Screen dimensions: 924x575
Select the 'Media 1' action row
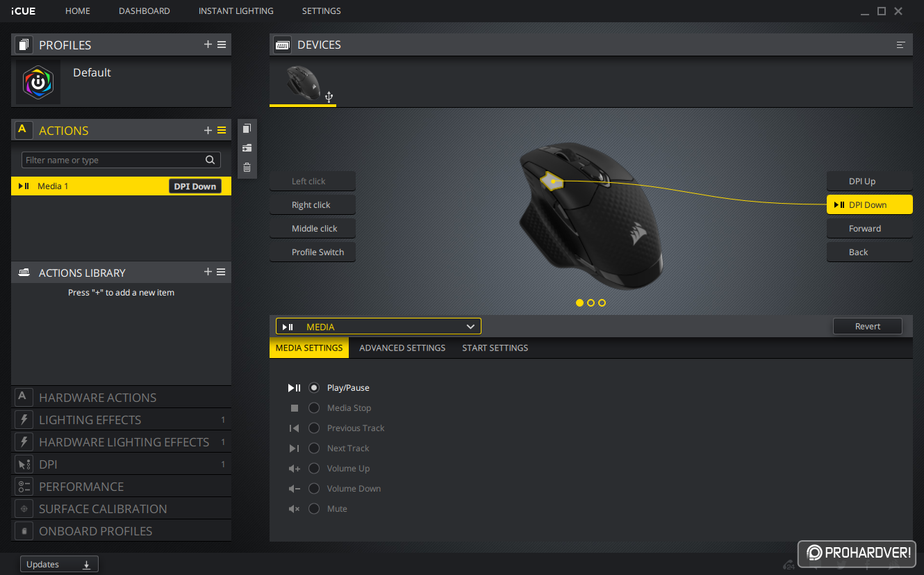tap(121, 186)
